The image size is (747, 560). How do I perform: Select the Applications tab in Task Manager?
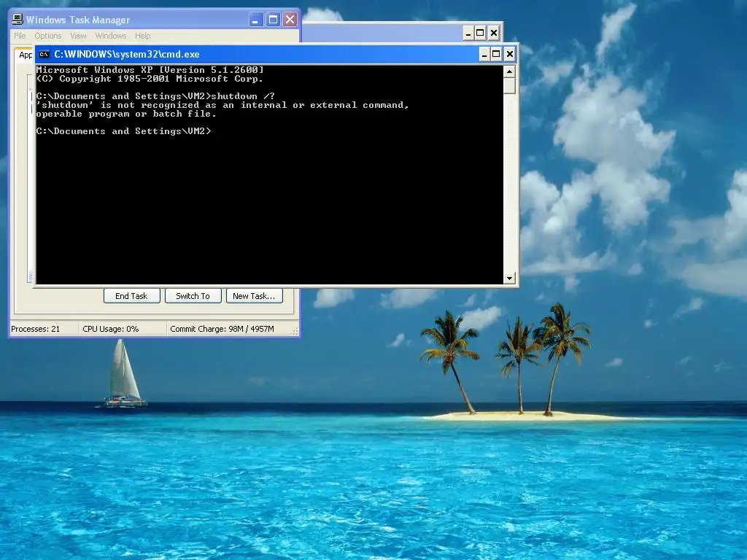pos(25,55)
